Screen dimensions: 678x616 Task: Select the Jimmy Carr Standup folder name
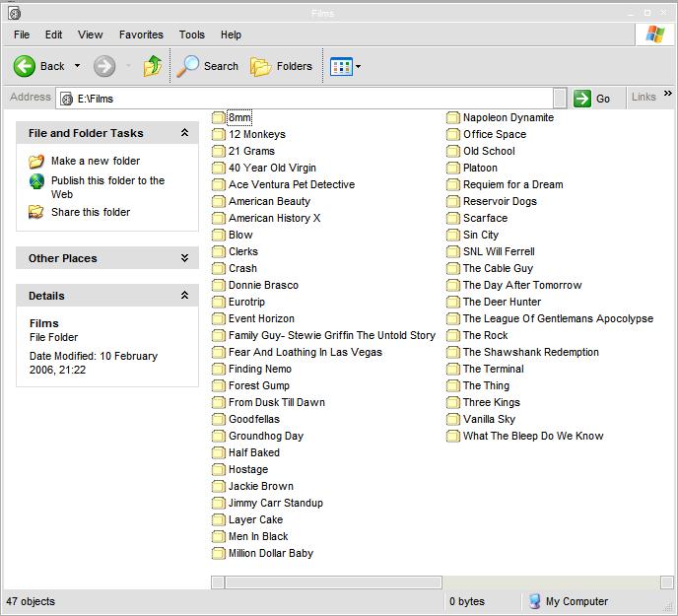pyautogui.click(x=276, y=503)
